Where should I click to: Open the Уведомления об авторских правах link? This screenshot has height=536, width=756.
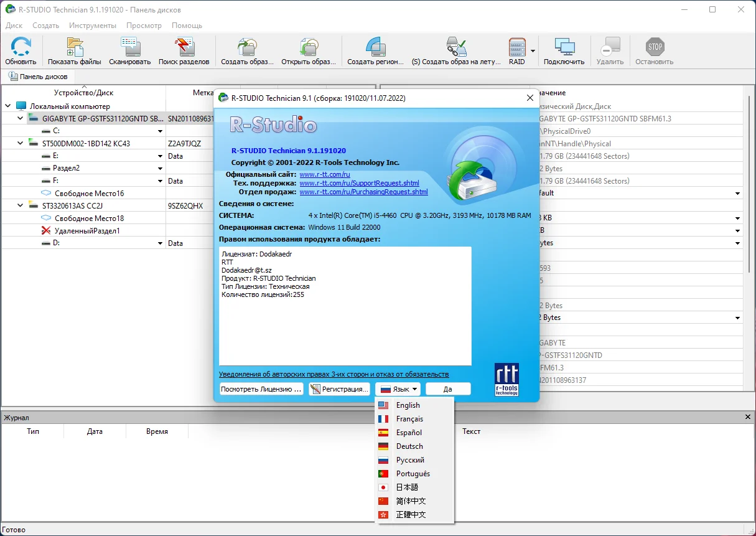click(x=334, y=374)
